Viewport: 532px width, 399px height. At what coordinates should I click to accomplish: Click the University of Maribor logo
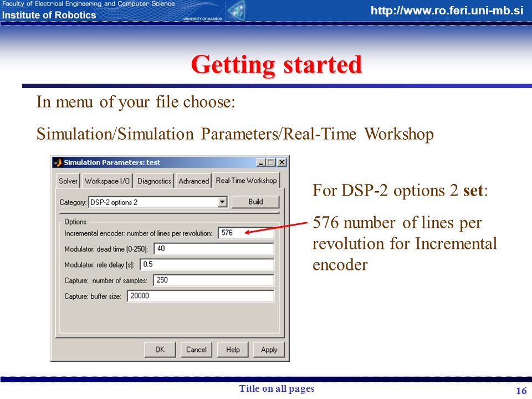pos(237,11)
